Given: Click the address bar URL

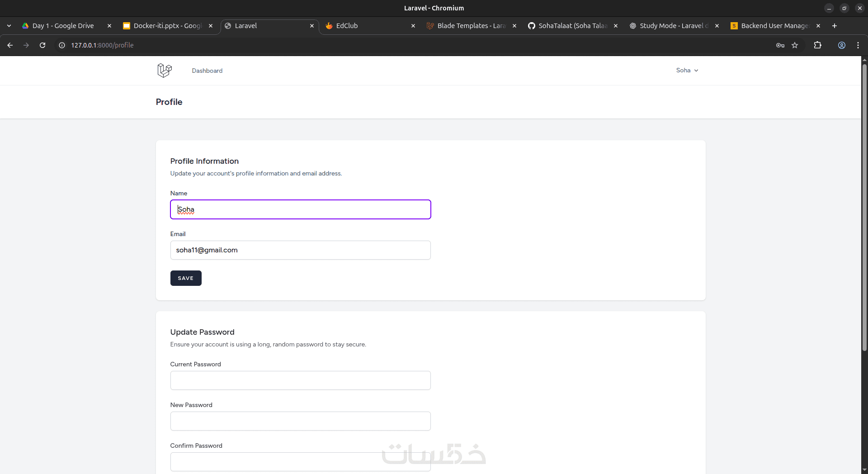Looking at the screenshot, I should tap(102, 45).
